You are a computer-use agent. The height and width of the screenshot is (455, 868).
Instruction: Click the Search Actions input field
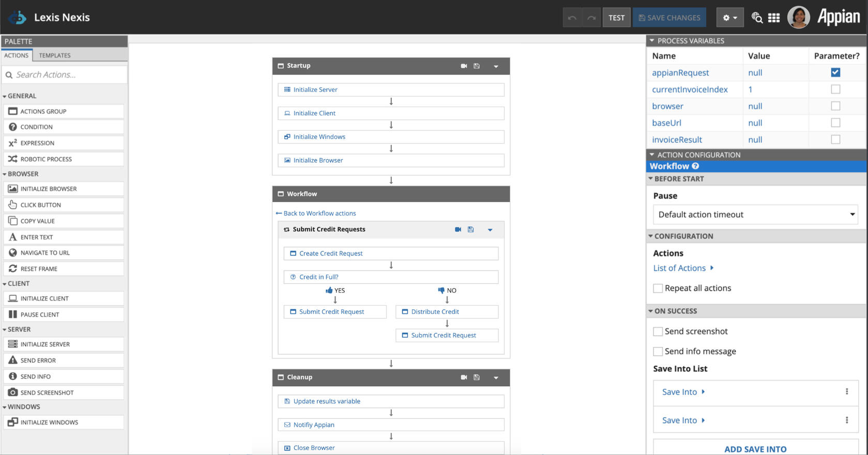point(65,75)
